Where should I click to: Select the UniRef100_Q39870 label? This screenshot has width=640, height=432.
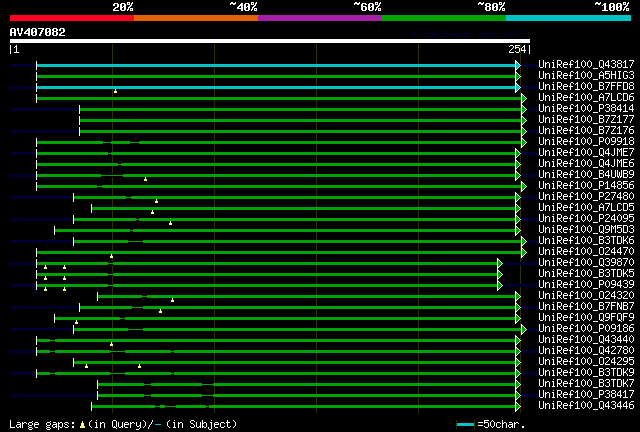(586, 263)
